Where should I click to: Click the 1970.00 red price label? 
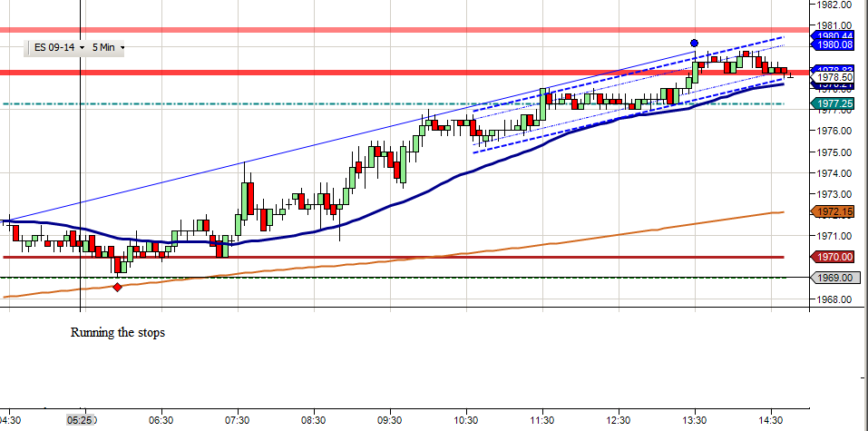pos(834,257)
